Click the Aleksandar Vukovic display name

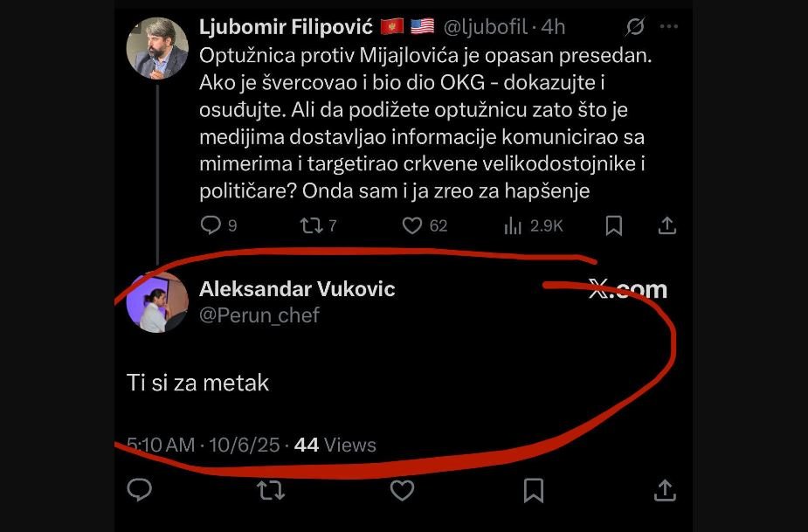pyautogui.click(x=297, y=289)
